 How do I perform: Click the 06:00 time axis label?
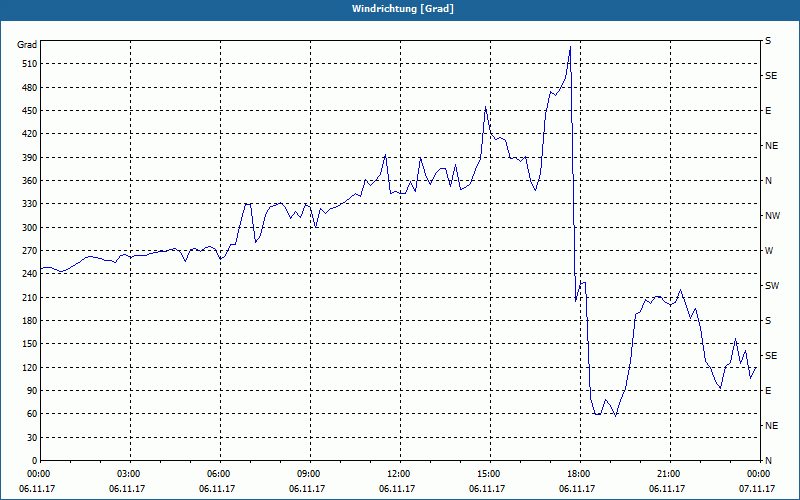click(x=218, y=473)
